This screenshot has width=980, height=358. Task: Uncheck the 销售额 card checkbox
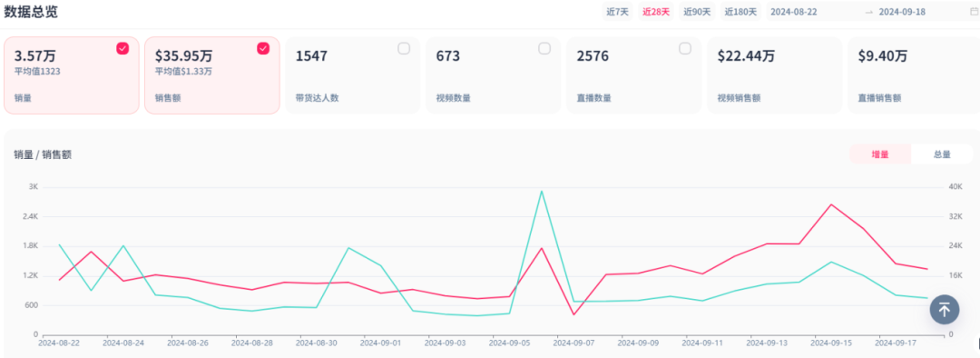(x=263, y=48)
